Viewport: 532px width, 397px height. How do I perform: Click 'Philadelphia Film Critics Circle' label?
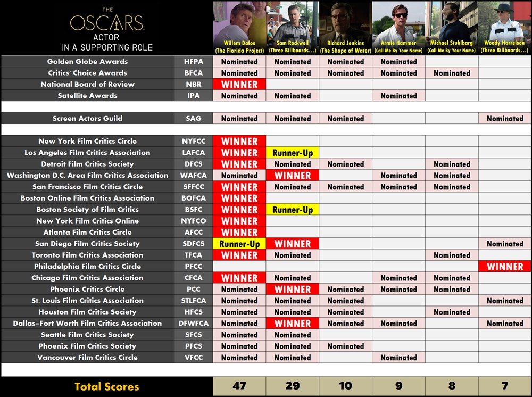[x=88, y=267]
